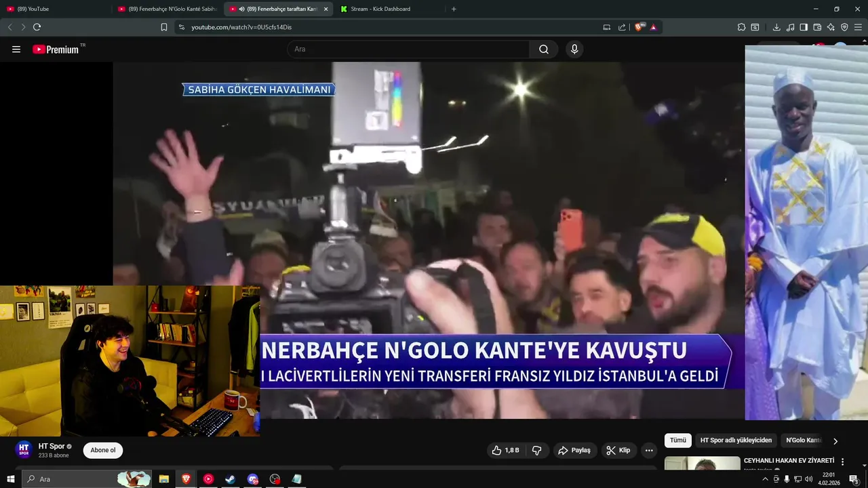Open the browser main menu hamburger
This screenshot has height=488, width=868.
click(859, 27)
